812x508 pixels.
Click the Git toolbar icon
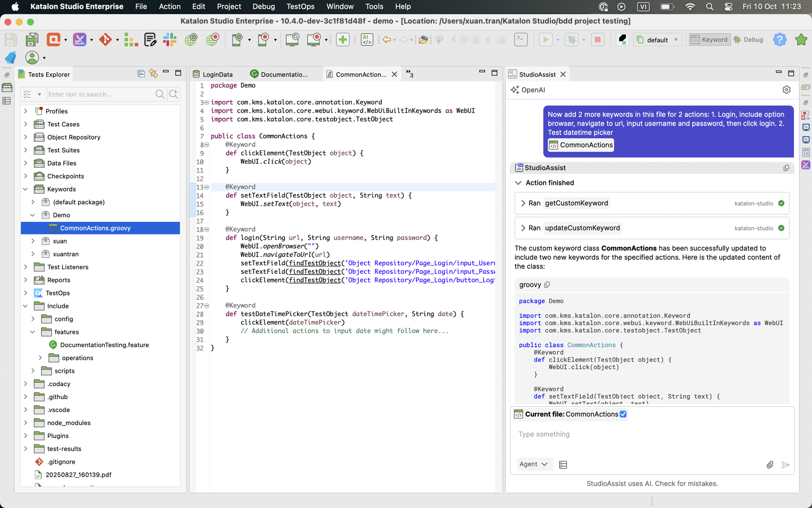105,40
